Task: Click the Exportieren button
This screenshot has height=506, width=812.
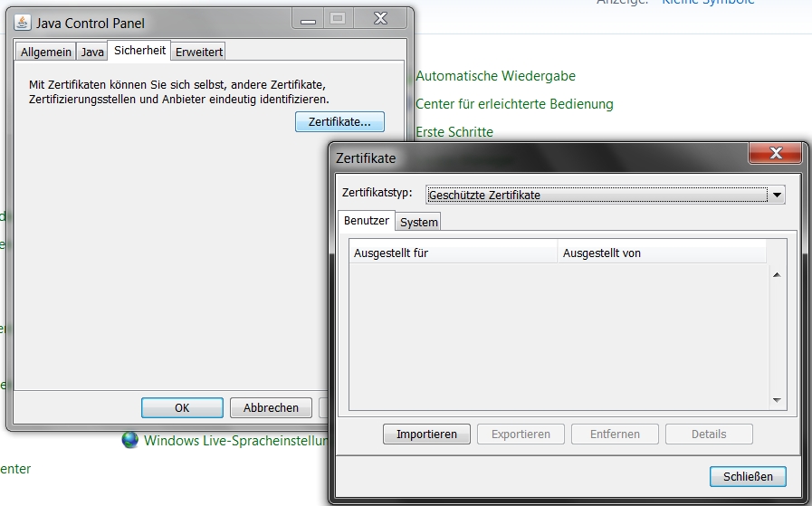Action: point(521,434)
